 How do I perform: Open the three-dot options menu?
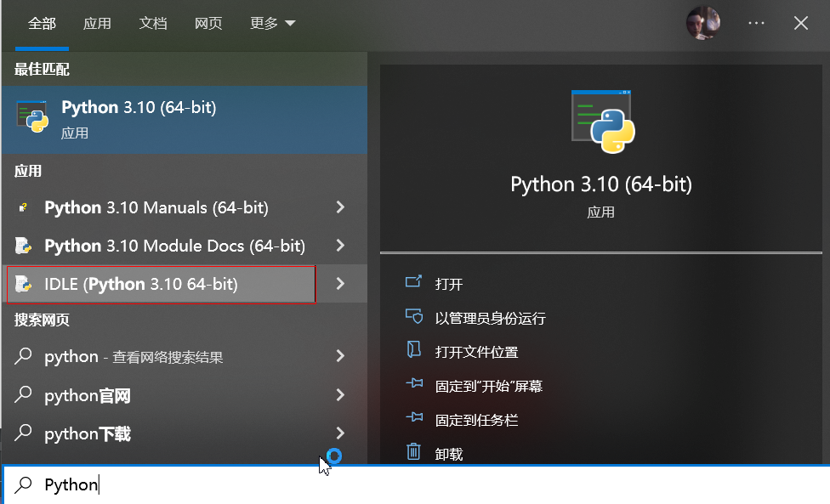pyautogui.click(x=756, y=23)
